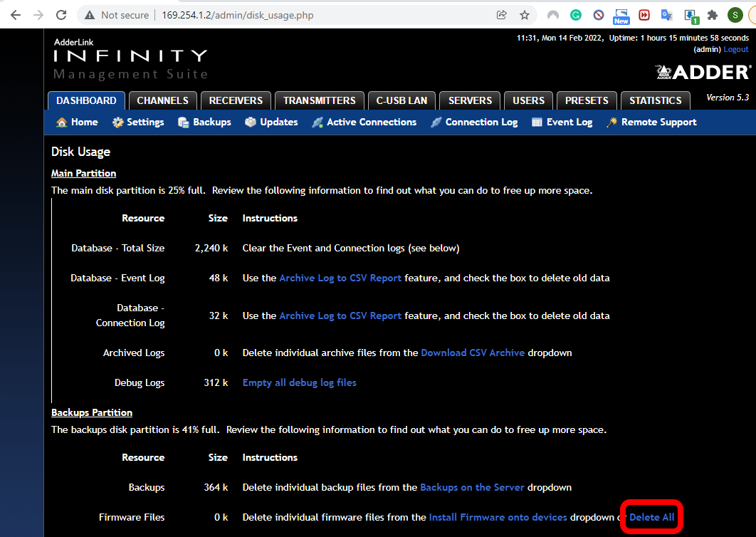Image resolution: width=756 pixels, height=537 pixels.
Task: Click the Uptime text in the header
Action: pyautogui.click(x=679, y=38)
